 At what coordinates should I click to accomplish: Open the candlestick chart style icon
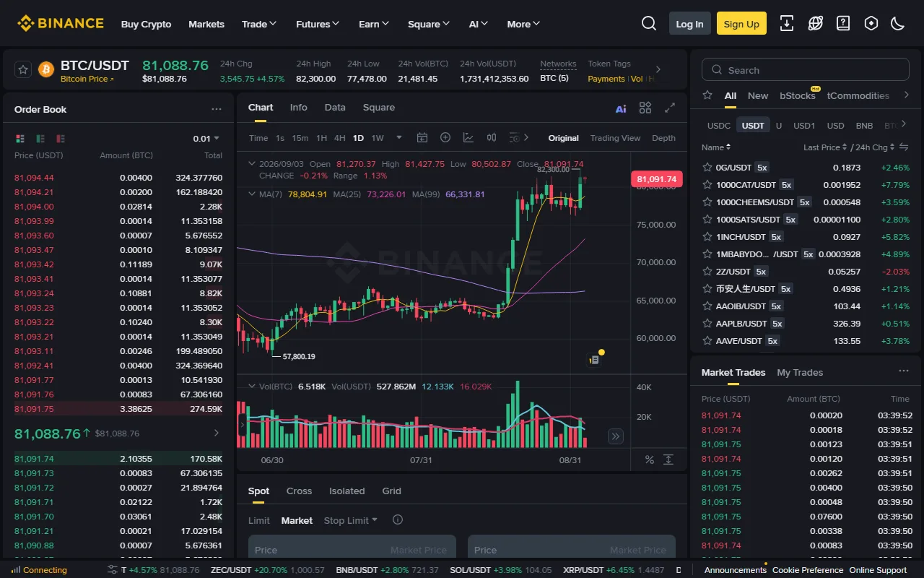(x=492, y=137)
